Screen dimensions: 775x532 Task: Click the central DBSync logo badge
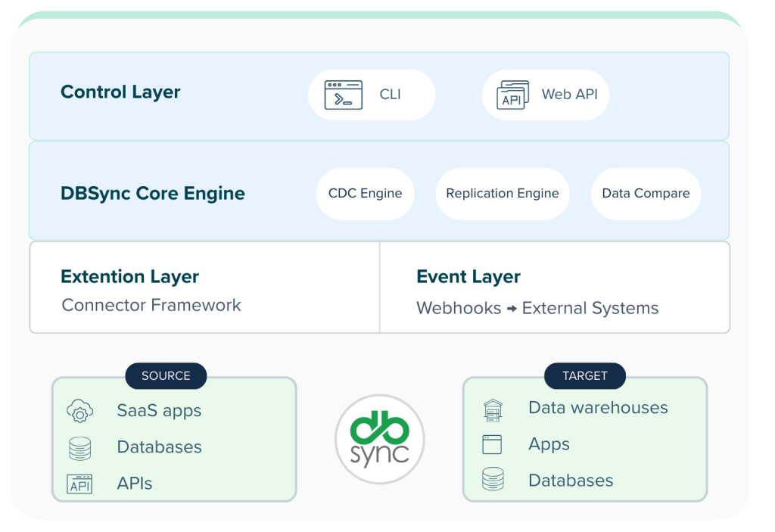[x=379, y=439]
